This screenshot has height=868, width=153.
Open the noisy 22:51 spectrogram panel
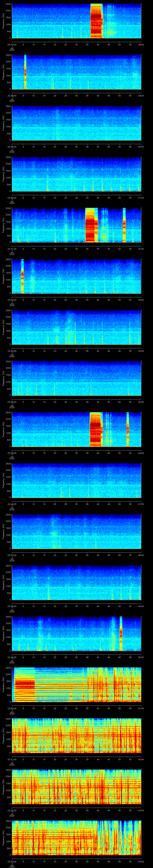(x=76, y=736)
